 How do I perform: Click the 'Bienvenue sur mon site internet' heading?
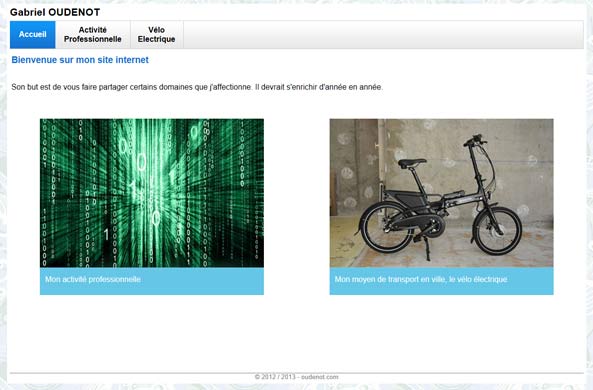tap(80, 60)
